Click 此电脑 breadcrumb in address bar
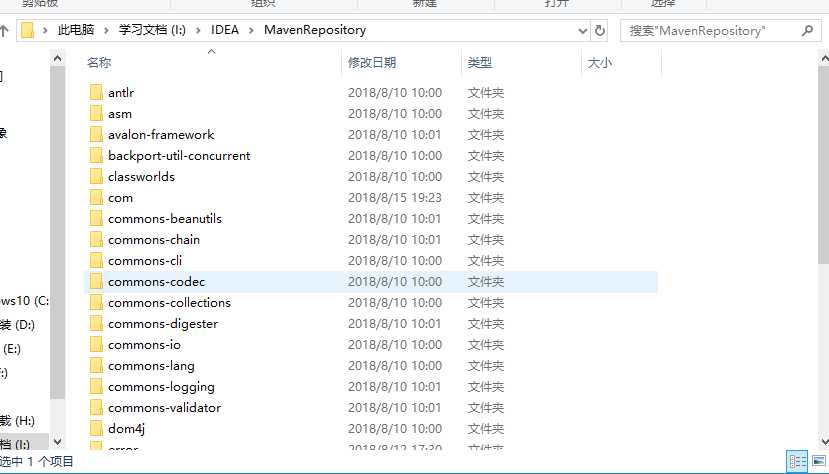The height and width of the screenshot is (474, 829). coord(76,30)
